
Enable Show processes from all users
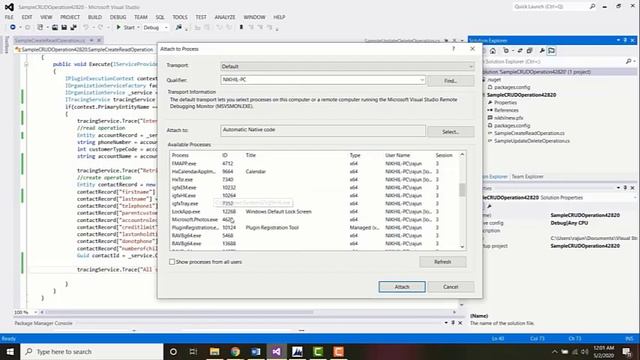pyautogui.click(x=172, y=262)
